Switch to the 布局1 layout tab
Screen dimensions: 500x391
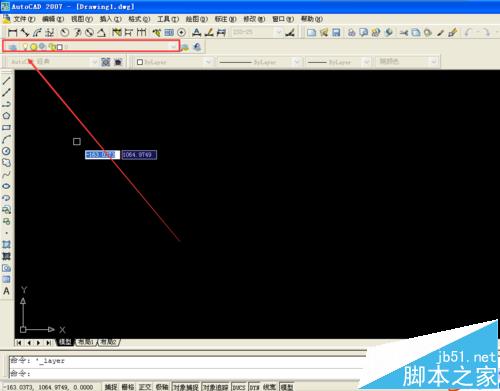click(x=86, y=342)
